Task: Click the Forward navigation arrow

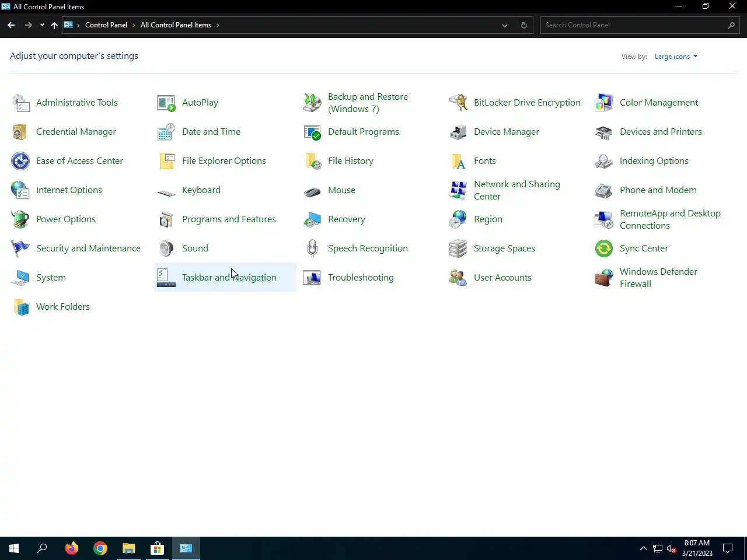Action: (x=28, y=25)
